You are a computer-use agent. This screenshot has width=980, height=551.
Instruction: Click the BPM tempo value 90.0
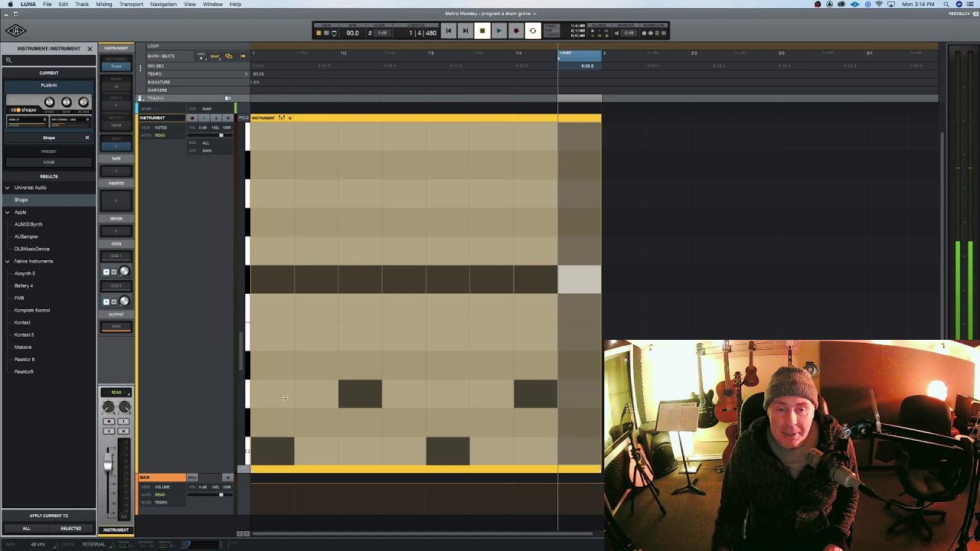(352, 33)
